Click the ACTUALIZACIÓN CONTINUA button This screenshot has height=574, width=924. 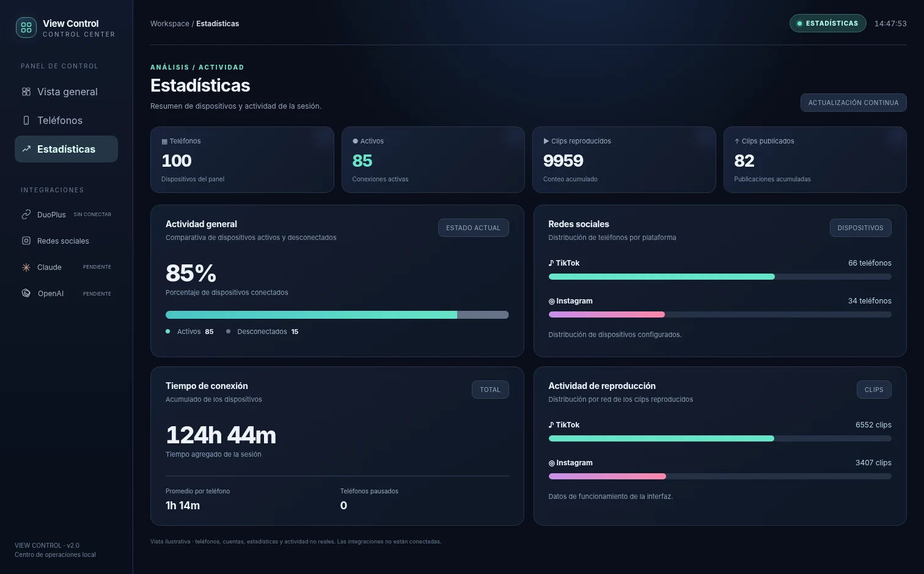(x=853, y=103)
